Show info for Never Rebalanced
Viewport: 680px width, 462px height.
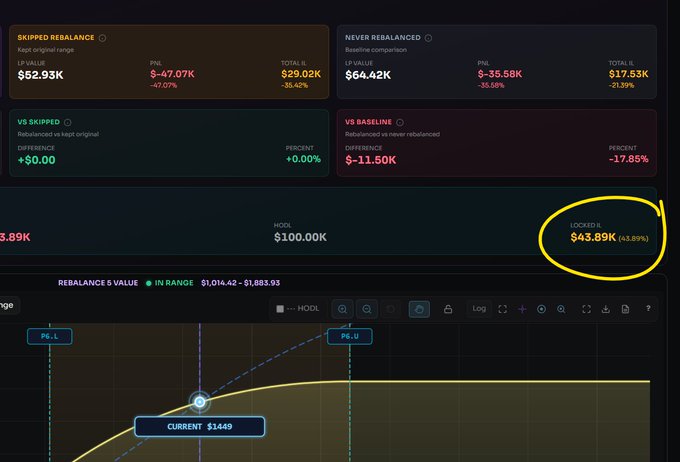click(428, 38)
